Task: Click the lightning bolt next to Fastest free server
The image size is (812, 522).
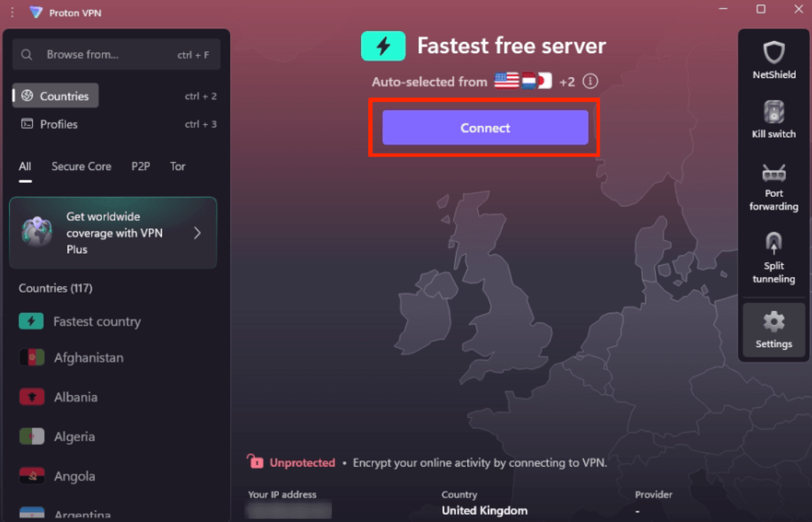Action: (x=383, y=45)
